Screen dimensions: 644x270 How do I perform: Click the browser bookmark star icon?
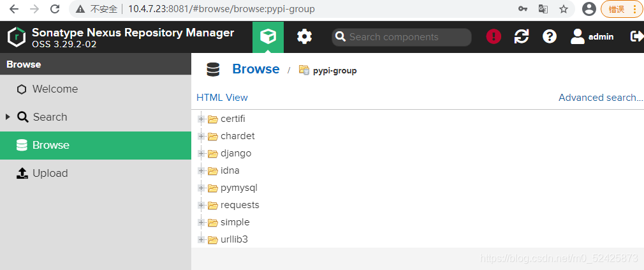tap(564, 9)
